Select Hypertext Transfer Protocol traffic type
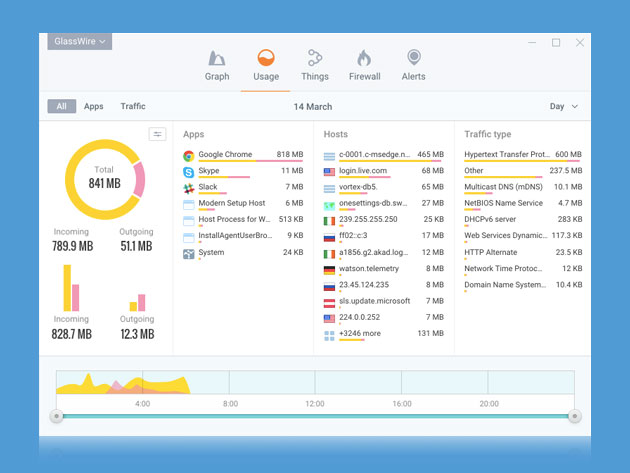Image resolution: width=630 pixels, height=473 pixels. [508, 155]
